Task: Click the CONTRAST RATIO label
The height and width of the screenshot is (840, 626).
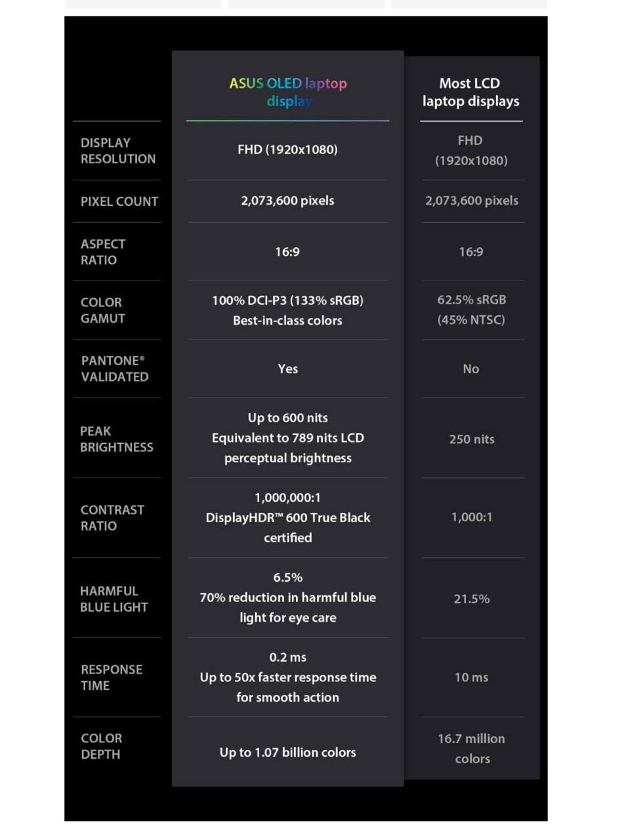Action: pos(112,518)
